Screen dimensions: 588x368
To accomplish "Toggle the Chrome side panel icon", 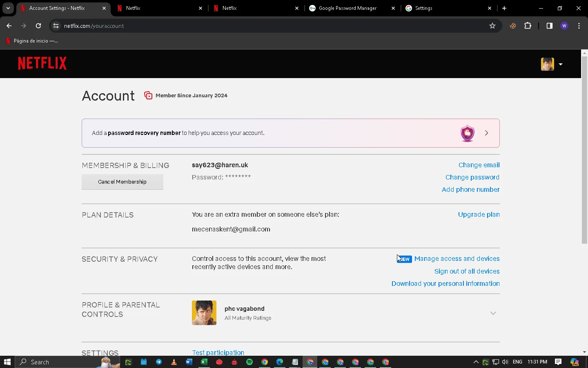I will [x=550, y=26].
